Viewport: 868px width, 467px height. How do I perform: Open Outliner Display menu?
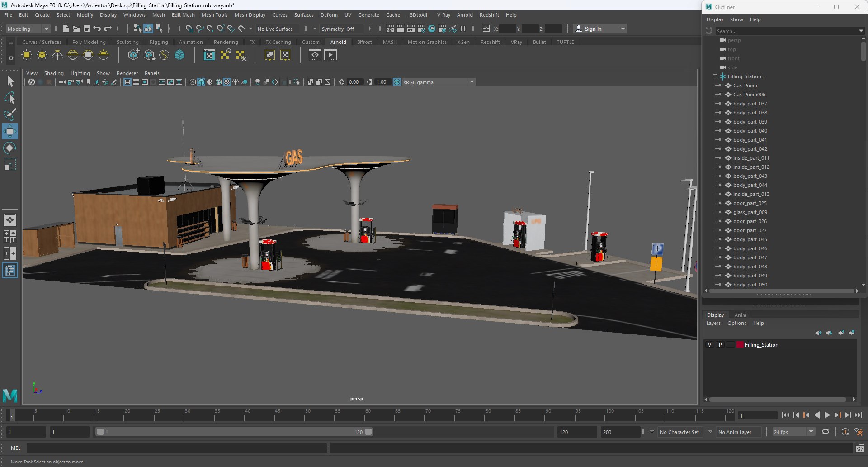click(715, 19)
